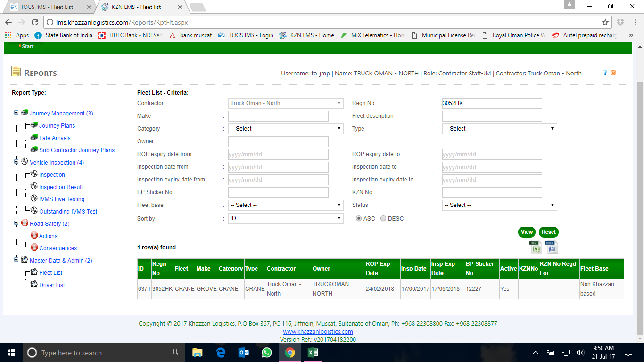Open the Category dropdown
The image size is (644, 362).
tap(286, 129)
